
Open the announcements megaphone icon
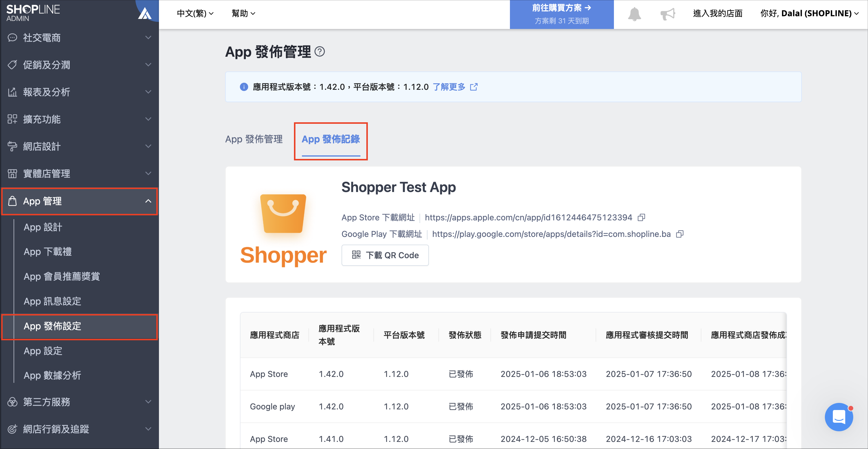pos(667,14)
